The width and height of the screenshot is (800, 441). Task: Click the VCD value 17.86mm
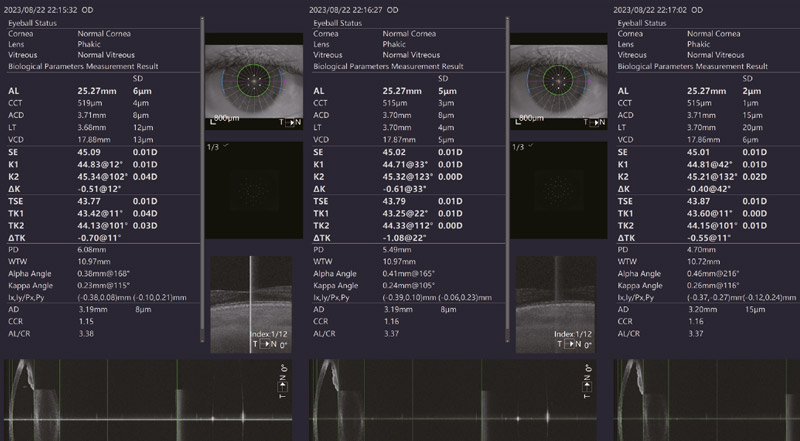pyautogui.click(x=703, y=140)
